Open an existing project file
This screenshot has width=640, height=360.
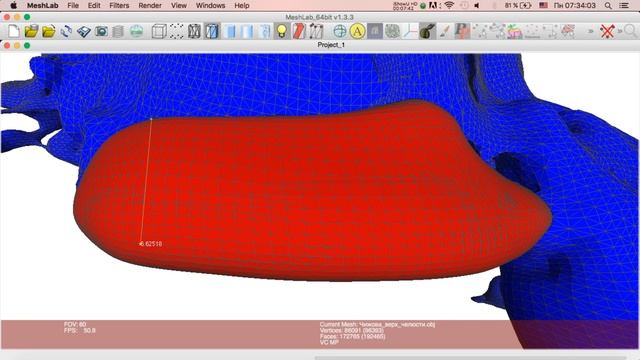(x=31, y=31)
